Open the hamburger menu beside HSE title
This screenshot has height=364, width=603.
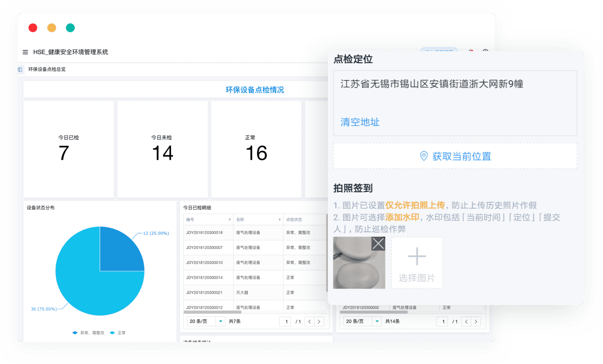[x=25, y=52]
